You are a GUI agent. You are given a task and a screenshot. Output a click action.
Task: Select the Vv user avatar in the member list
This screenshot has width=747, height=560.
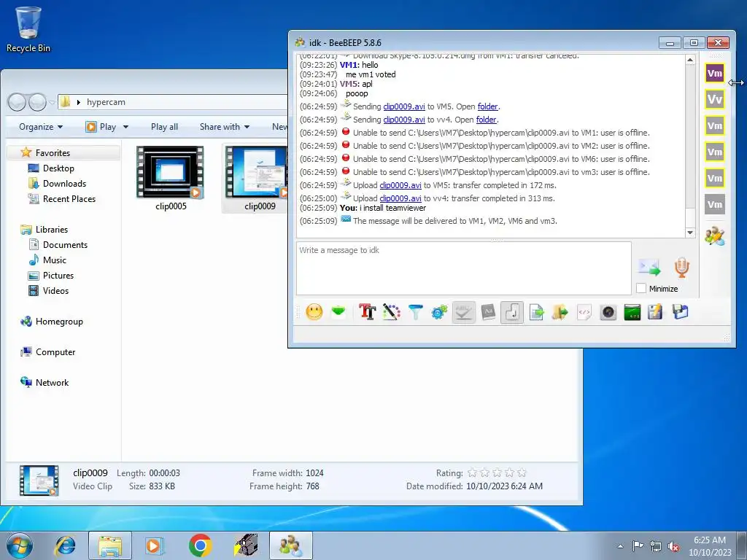pyautogui.click(x=715, y=99)
